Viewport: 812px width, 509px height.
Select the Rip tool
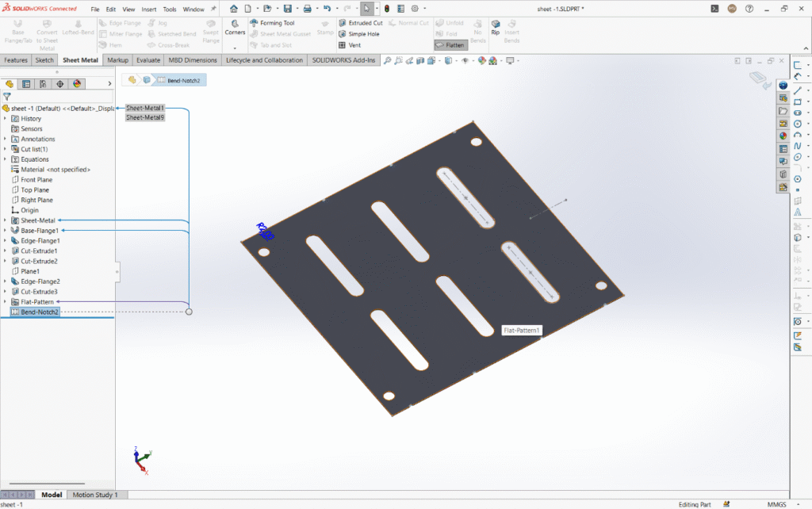click(x=496, y=28)
